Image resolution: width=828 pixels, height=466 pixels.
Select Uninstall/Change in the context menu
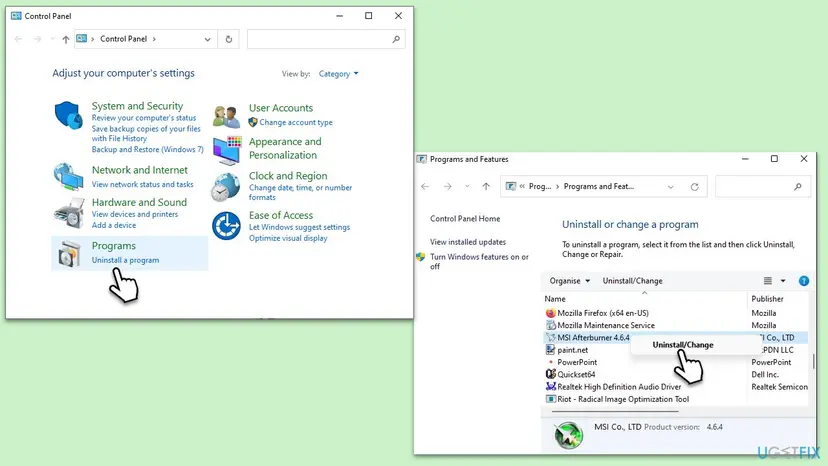coord(682,345)
